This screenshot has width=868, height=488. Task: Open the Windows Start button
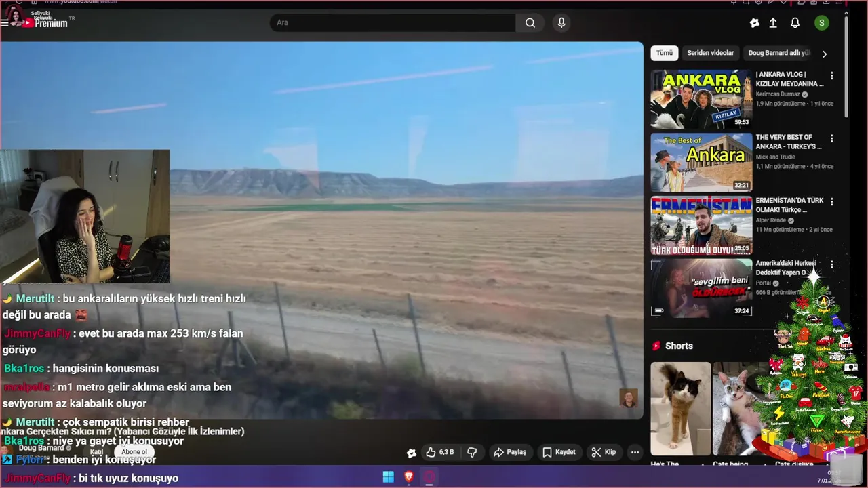389,476
